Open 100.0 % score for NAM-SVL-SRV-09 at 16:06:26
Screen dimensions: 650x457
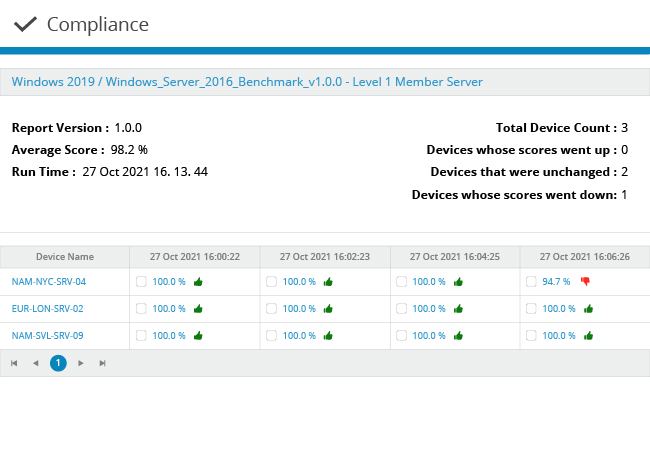[559, 335]
